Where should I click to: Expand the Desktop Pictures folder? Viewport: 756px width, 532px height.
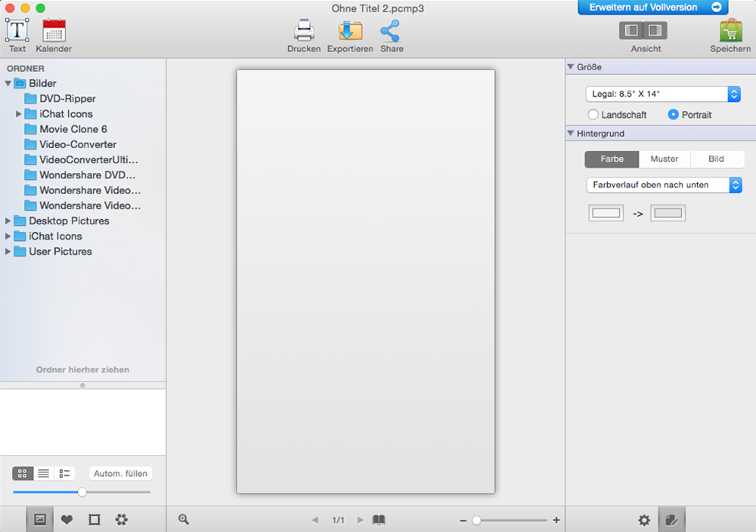click(x=8, y=221)
